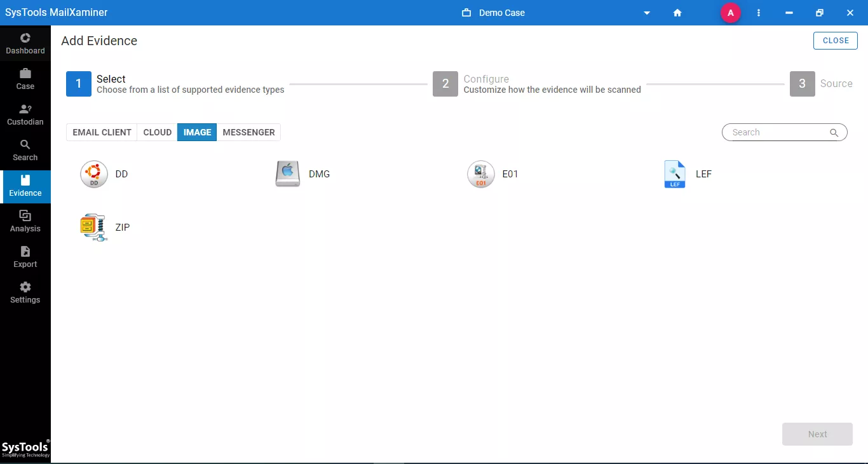Open the Case section in sidebar

25,79
